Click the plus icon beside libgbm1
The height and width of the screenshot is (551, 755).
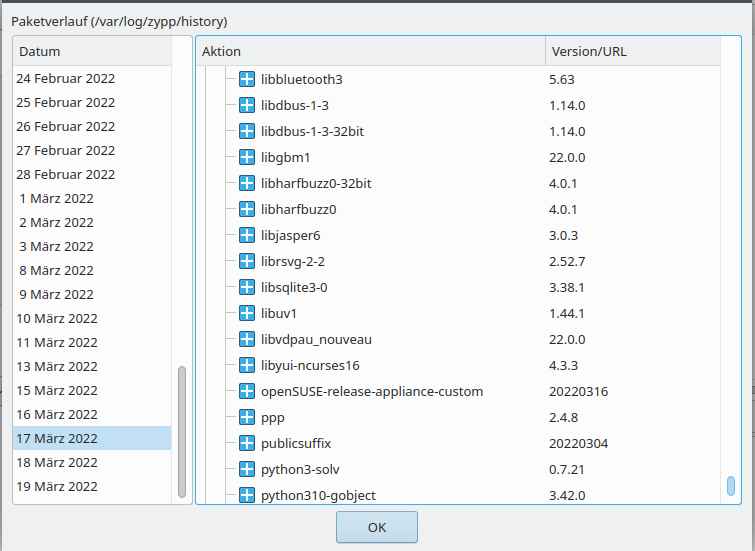tap(247, 157)
